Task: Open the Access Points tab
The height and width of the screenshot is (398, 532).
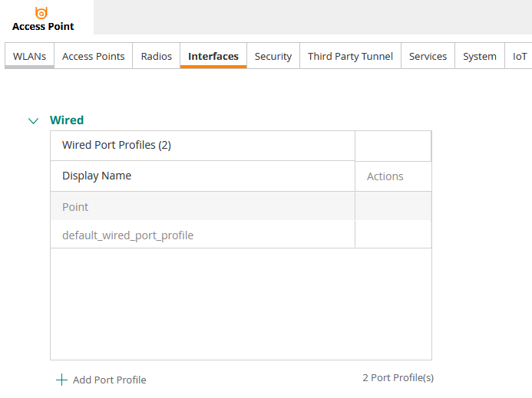Action: coord(93,56)
